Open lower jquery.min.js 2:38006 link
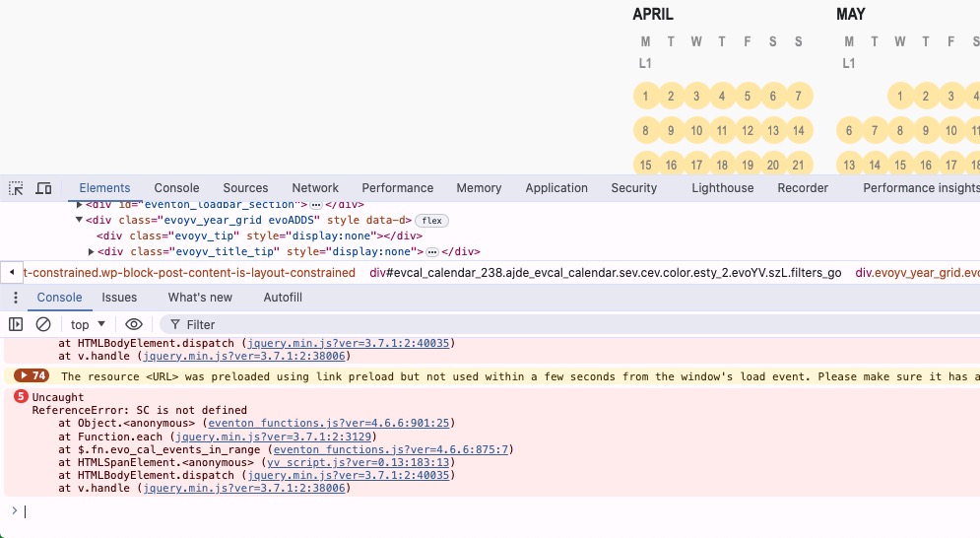 [x=243, y=489]
